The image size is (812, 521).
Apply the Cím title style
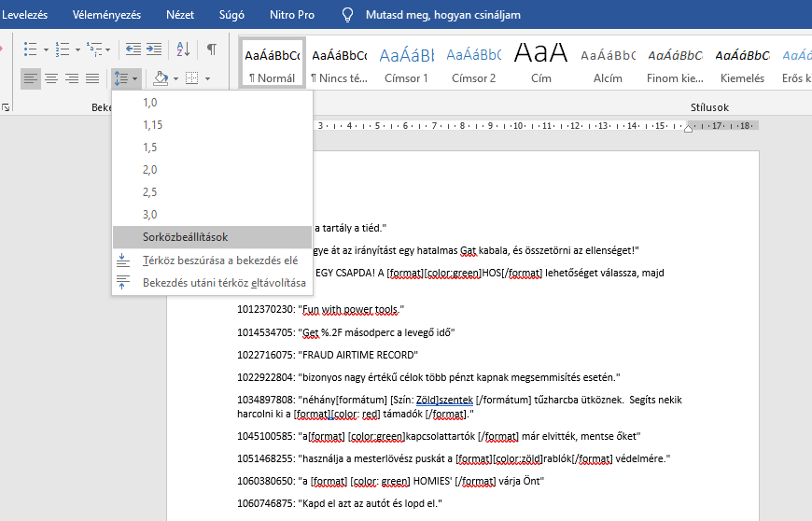point(541,63)
